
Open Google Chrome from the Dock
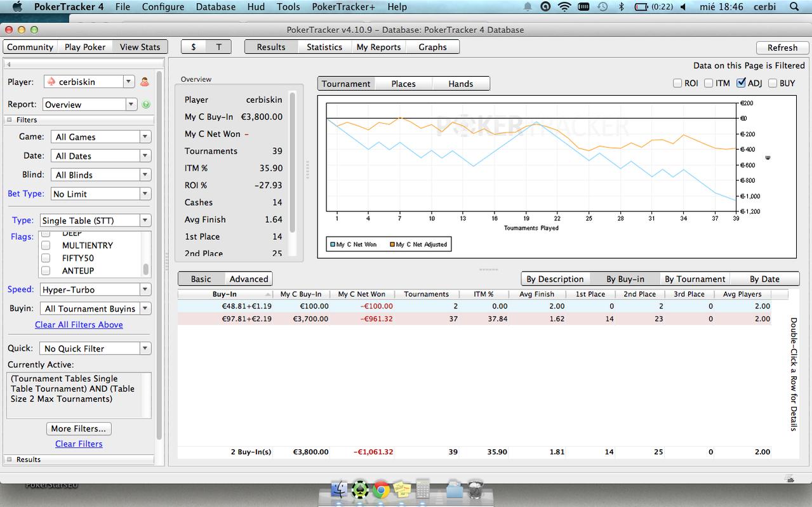coord(381,490)
